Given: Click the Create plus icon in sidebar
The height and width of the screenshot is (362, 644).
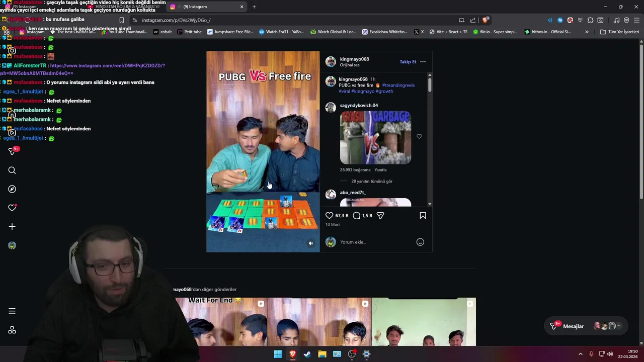Looking at the screenshot, I should pyautogui.click(x=12, y=227).
